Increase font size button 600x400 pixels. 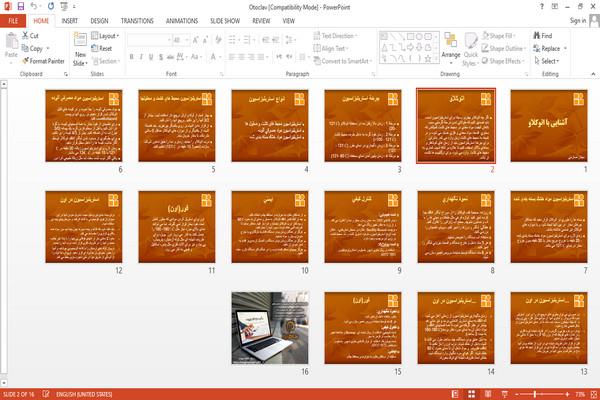point(196,40)
